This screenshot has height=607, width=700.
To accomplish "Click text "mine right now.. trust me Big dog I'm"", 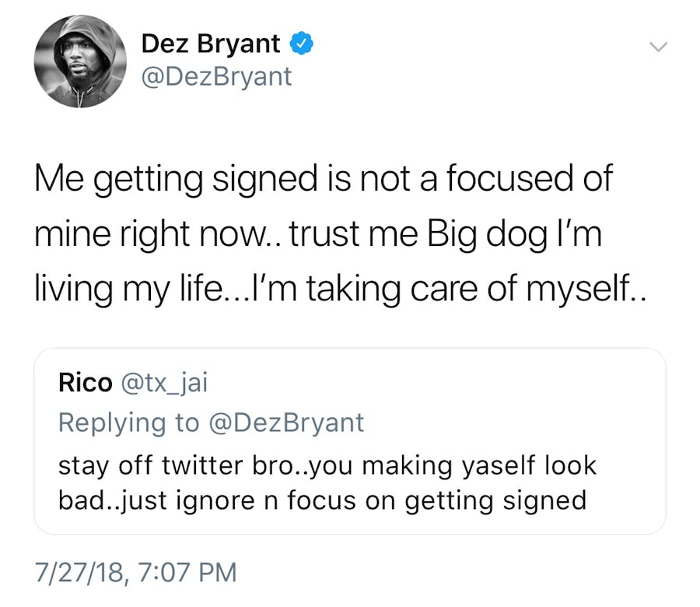I will pos(317,233).
